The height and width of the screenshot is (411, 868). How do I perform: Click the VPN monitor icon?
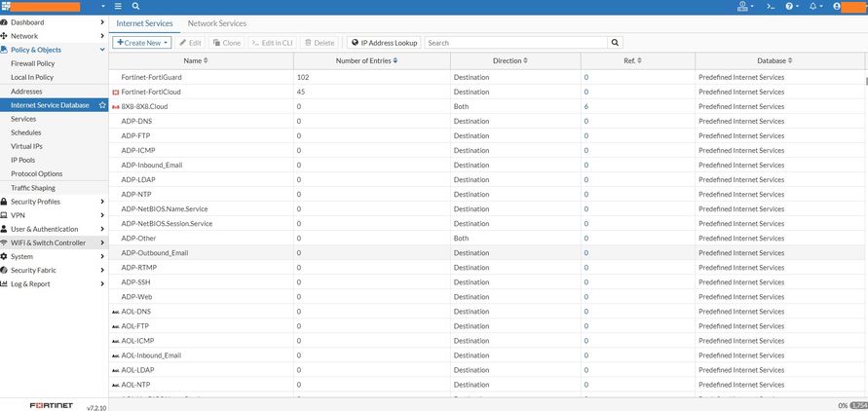(4, 215)
